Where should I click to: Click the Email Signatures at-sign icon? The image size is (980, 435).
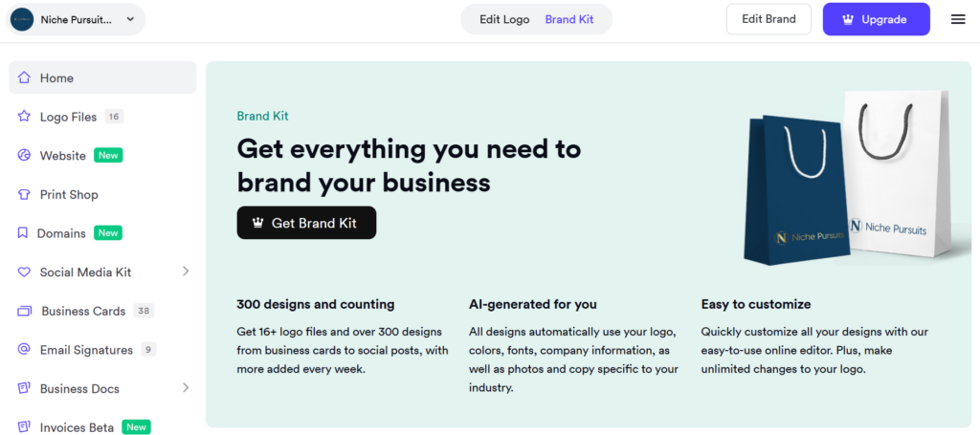[x=24, y=350]
